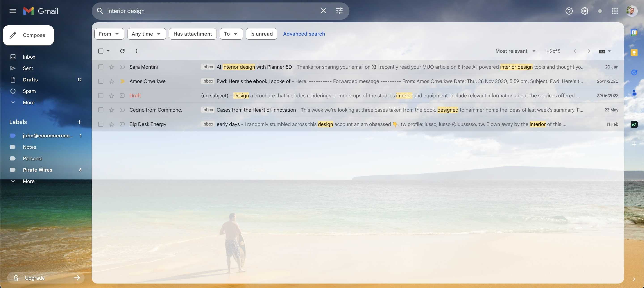644x288 pixels.
Task: Open the Google apps grid
Action: click(x=615, y=11)
